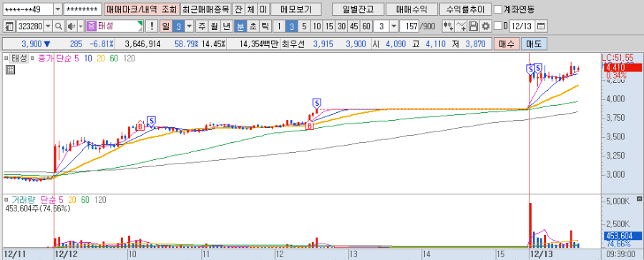
Task: Click the red 매수 buy button
Action: [x=507, y=44]
